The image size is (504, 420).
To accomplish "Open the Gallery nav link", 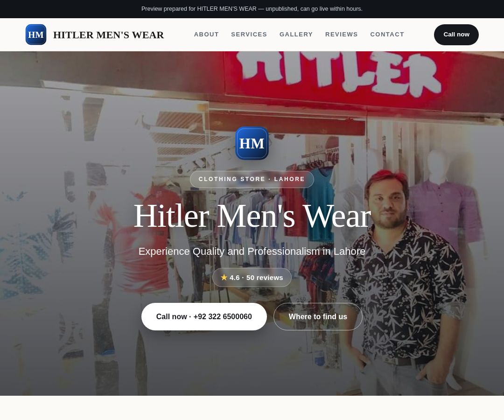I will click(x=296, y=35).
